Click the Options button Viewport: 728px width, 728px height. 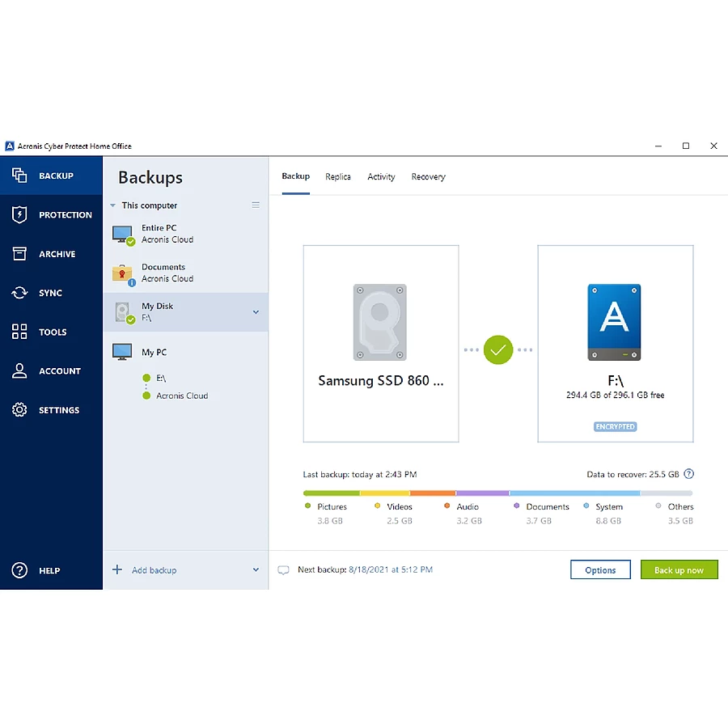pos(600,569)
